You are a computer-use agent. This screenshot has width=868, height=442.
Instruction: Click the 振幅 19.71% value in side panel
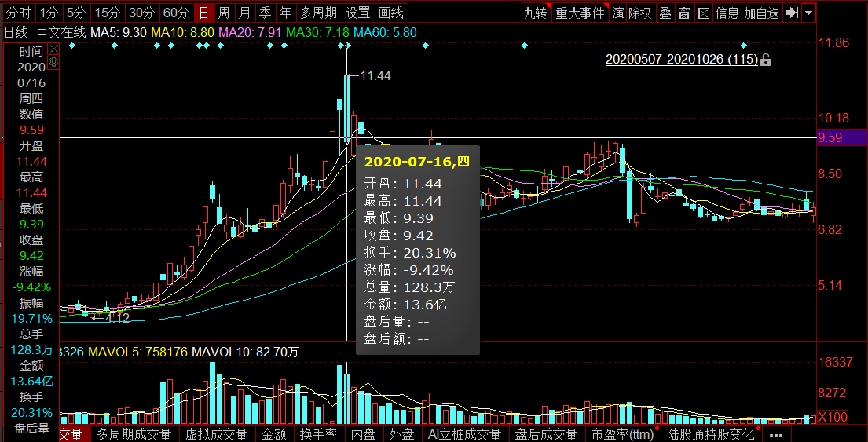(31, 319)
